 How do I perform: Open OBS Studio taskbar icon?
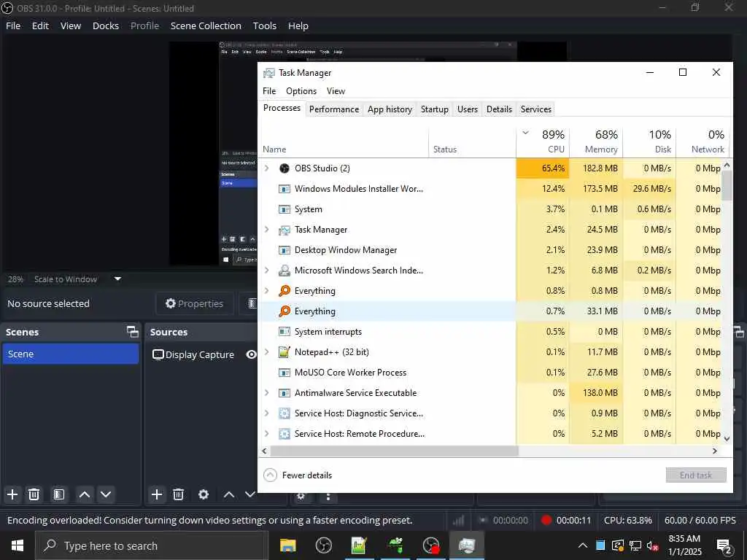[323, 545]
